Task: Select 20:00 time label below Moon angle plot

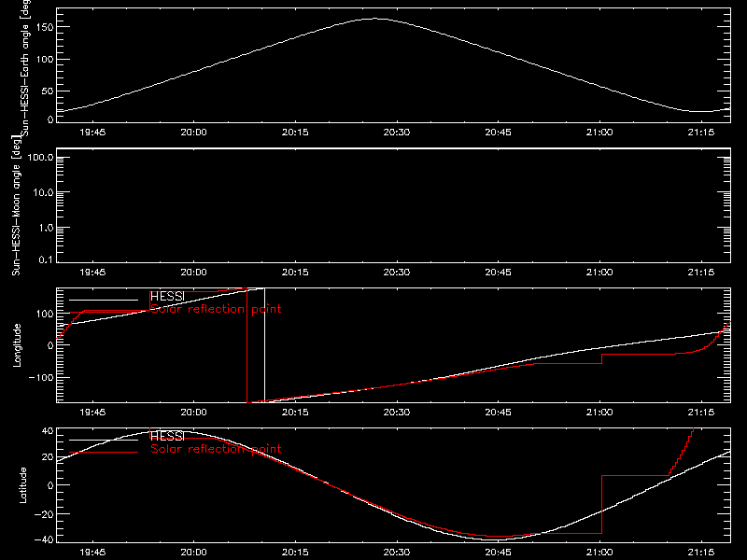Action: 194,272
